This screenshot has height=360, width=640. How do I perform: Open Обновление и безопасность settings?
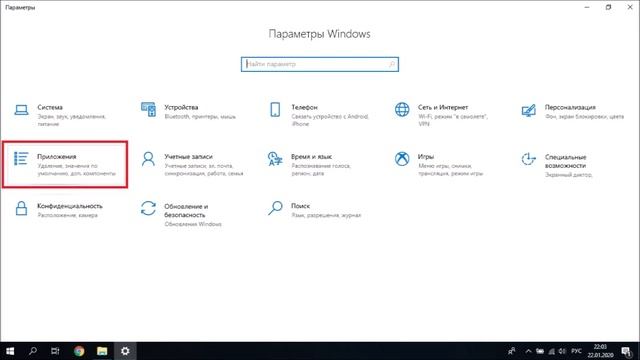click(182, 214)
